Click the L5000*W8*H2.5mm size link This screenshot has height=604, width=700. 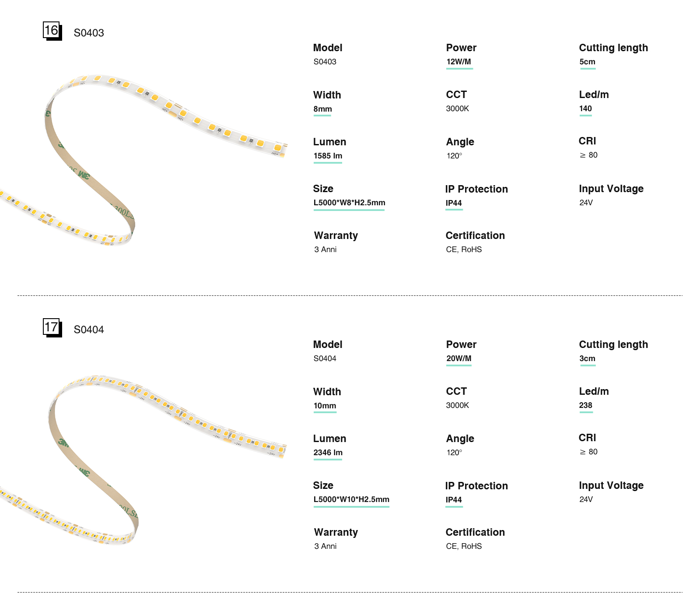(349, 203)
